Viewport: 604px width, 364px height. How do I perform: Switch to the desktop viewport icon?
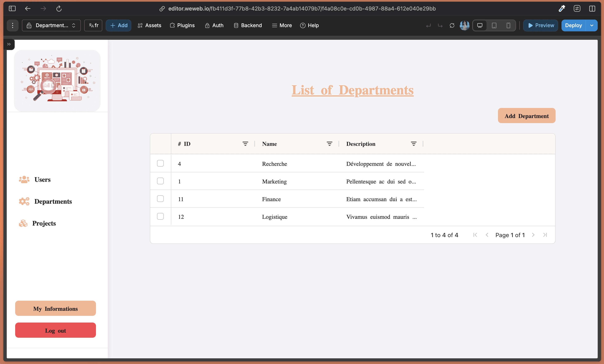pyautogui.click(x=480, y=25)
